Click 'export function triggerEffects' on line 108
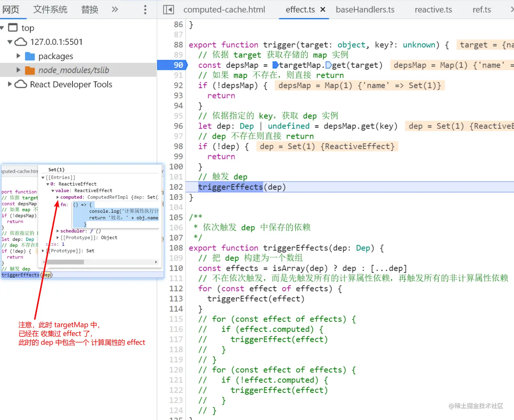Image resolution: width=514 pixels, height=420 pixels. tap(258, 248)
